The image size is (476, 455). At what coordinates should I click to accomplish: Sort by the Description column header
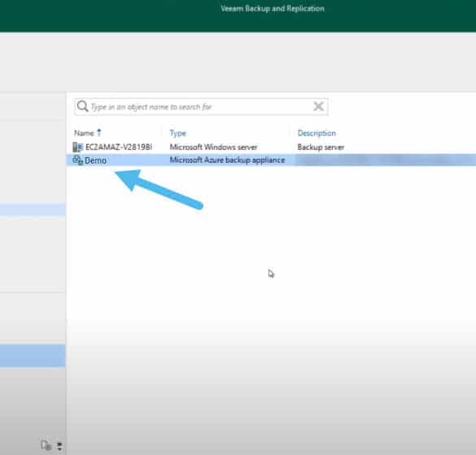[x=317, y=133]
